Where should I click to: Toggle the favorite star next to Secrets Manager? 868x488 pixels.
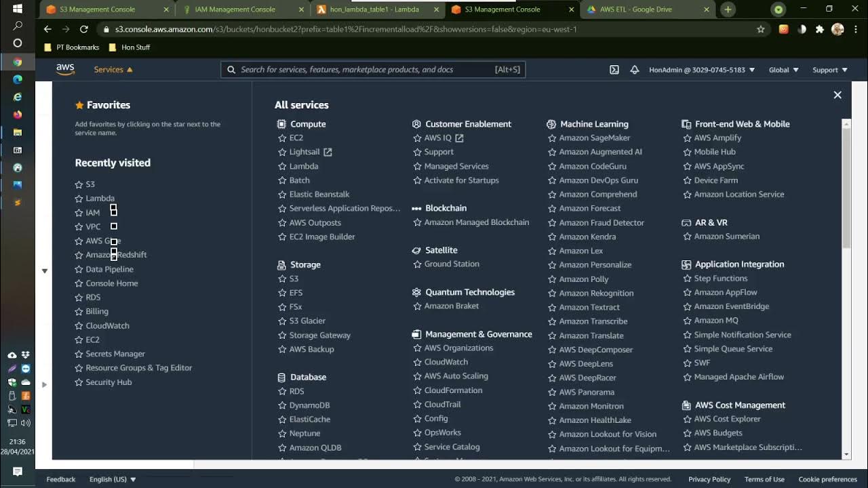tap(79, 354)
